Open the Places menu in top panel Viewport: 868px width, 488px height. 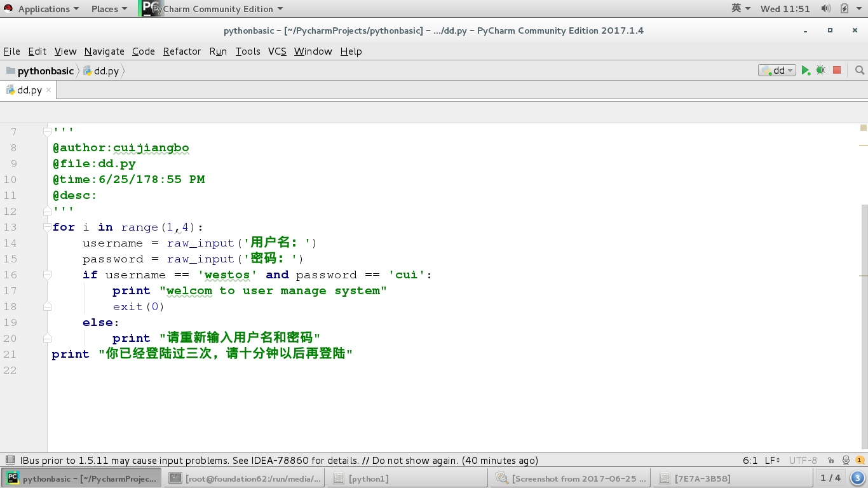click(109, 9)
